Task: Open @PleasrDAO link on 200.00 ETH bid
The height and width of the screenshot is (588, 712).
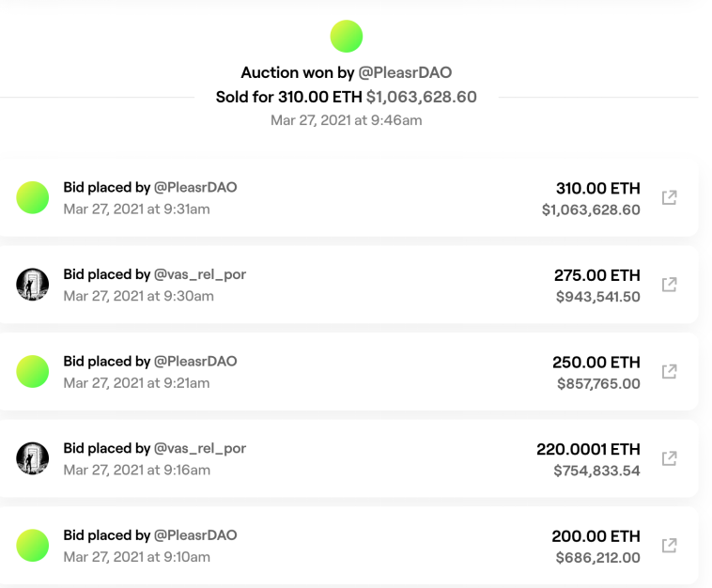Action: pos(195,534)
